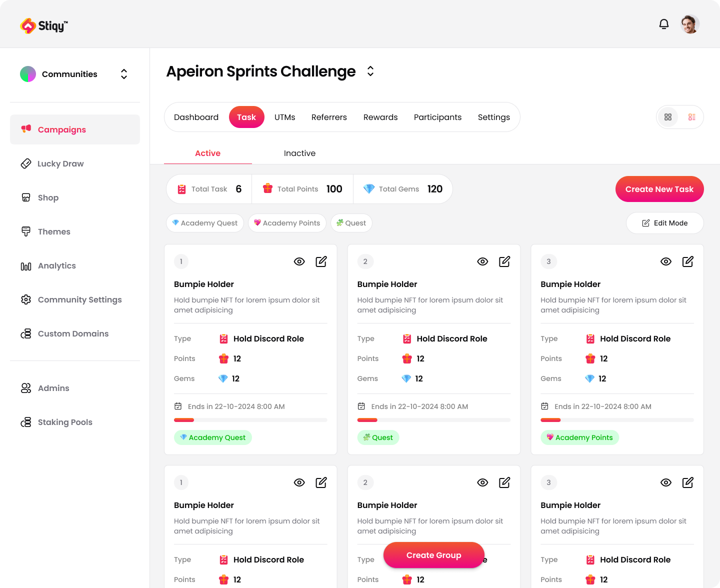Select the Active sub-tab
Image resolution: width=720 pixels, height=588 pixels.
pyautogui.click(x=207, y=153)
